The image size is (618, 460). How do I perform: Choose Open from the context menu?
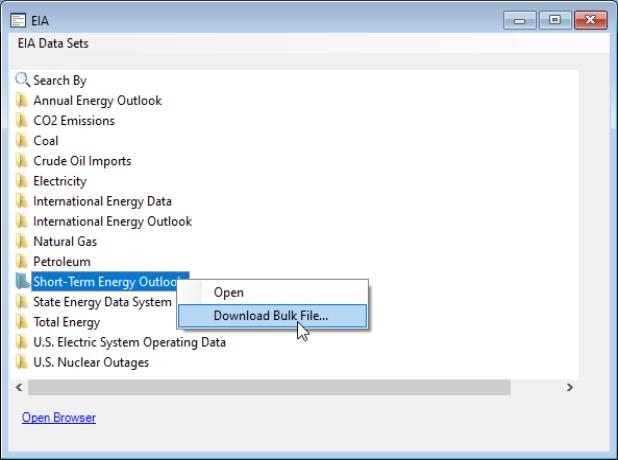point(229,293)
